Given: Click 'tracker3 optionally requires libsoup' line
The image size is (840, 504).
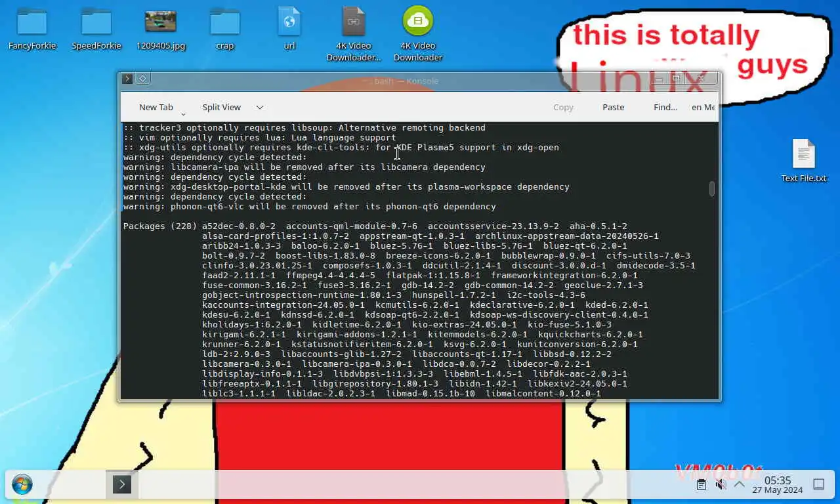Looking at the screenshot, I should pyautogui.click(x=304, y=128).
